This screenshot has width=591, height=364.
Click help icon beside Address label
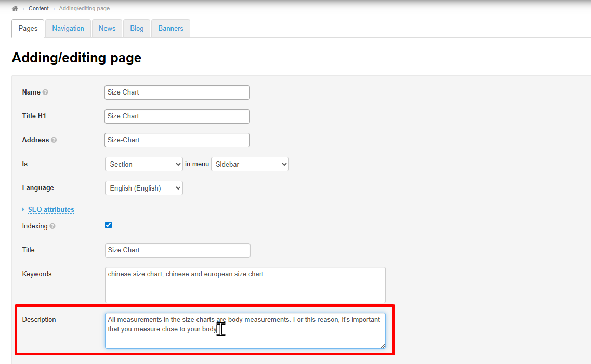coord(54,140)
